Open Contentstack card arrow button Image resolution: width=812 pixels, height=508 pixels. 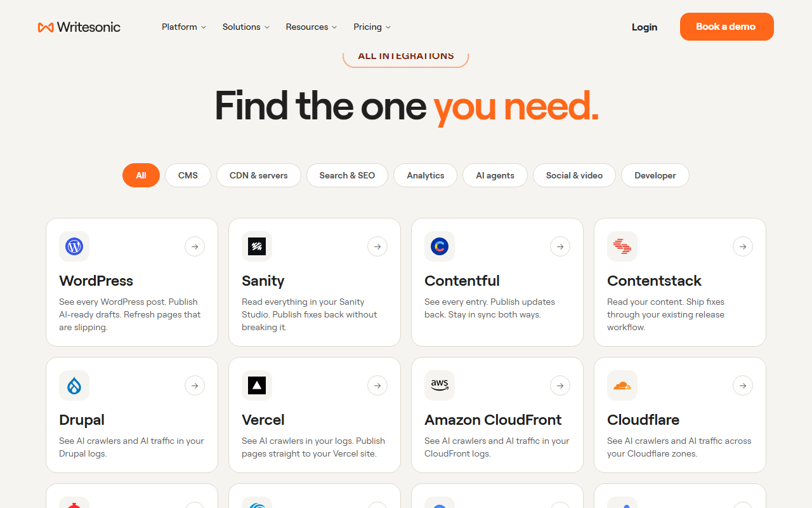click(x=743, y=246)
